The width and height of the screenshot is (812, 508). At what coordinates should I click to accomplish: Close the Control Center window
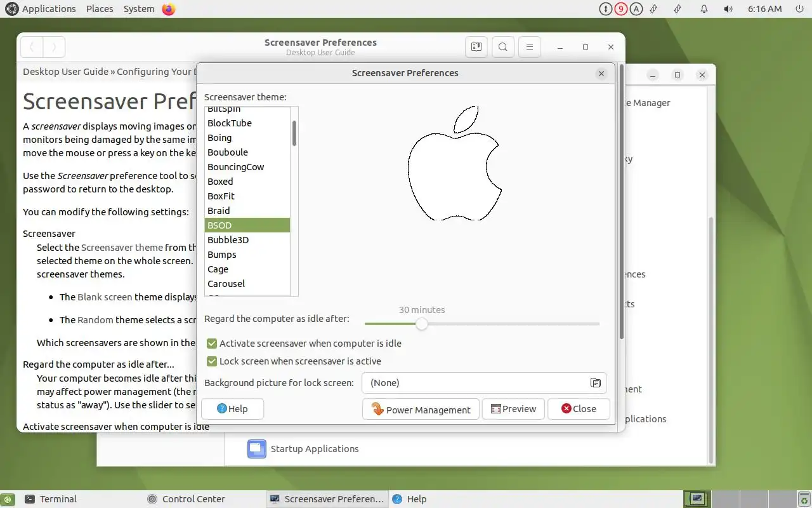[x=702, y=75]
